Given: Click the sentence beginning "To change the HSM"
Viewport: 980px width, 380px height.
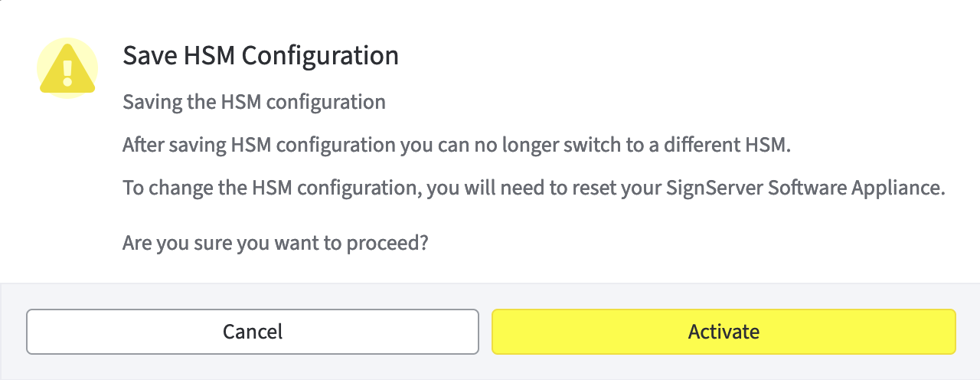Looking at the screenshot, I should (534, 188).
